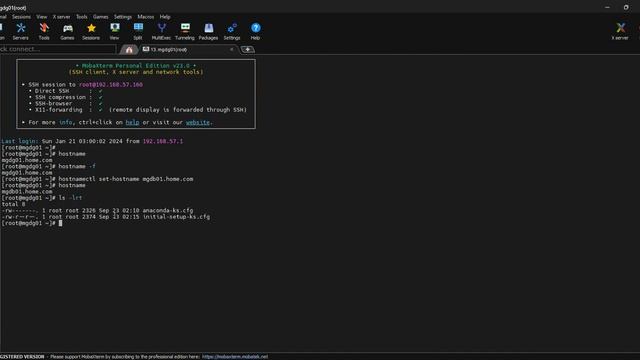Open the View menu
The height and width of the screenshot is (360, 640).
click(x=41, y=17)
